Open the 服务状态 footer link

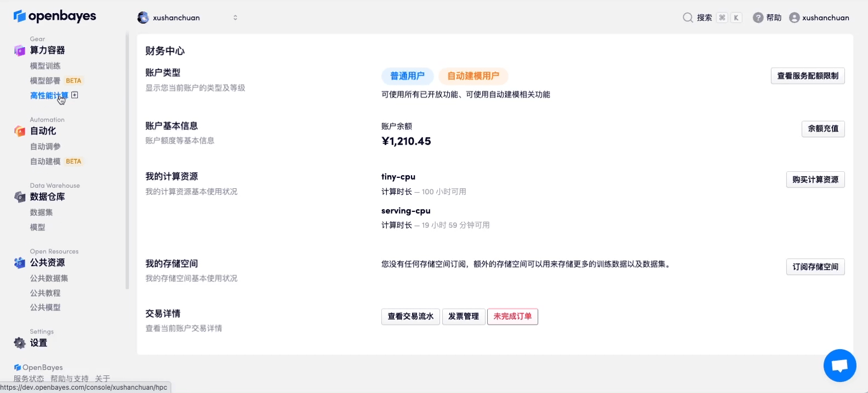[x=28, y=378]
